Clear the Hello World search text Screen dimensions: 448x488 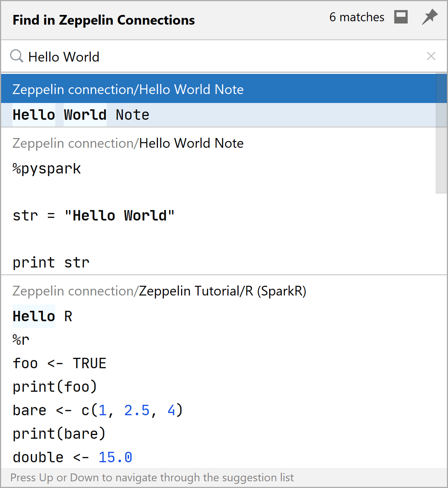(x=431, y=56)
